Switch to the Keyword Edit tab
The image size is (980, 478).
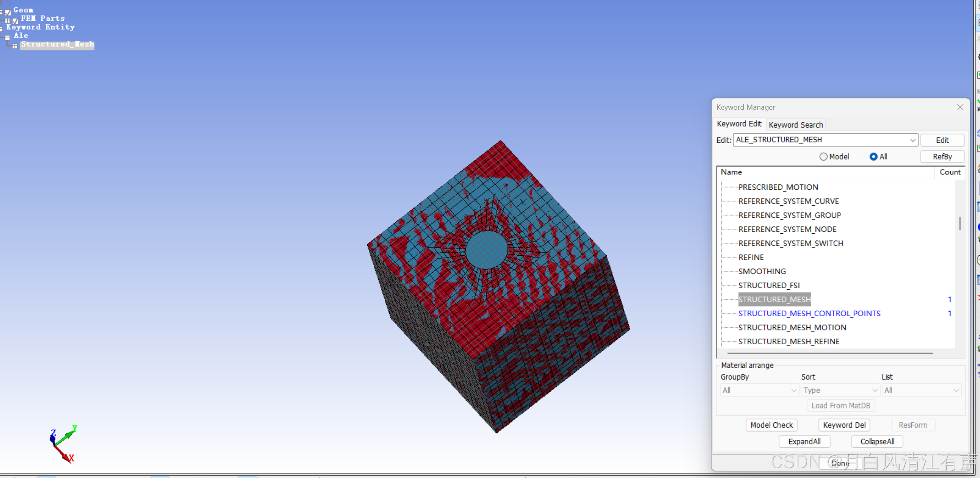(738, 124)
